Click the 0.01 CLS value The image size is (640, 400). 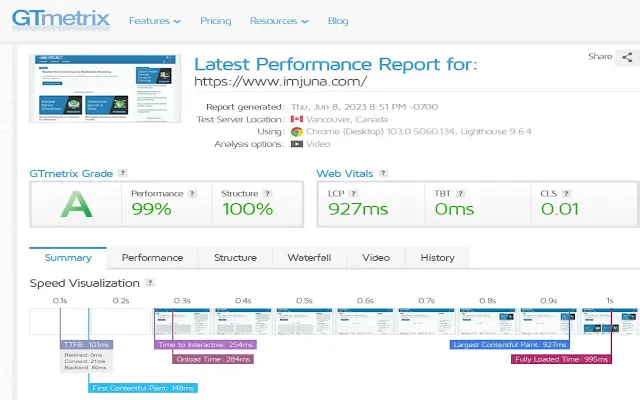[x=560, y=209]
